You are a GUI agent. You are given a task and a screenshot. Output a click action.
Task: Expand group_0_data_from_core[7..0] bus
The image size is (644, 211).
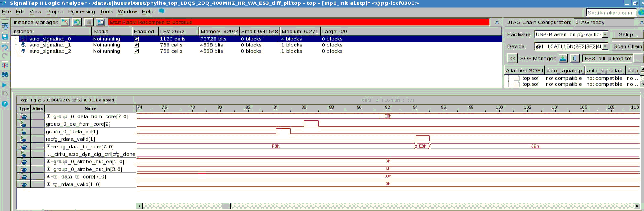click(x=48, y=116)
